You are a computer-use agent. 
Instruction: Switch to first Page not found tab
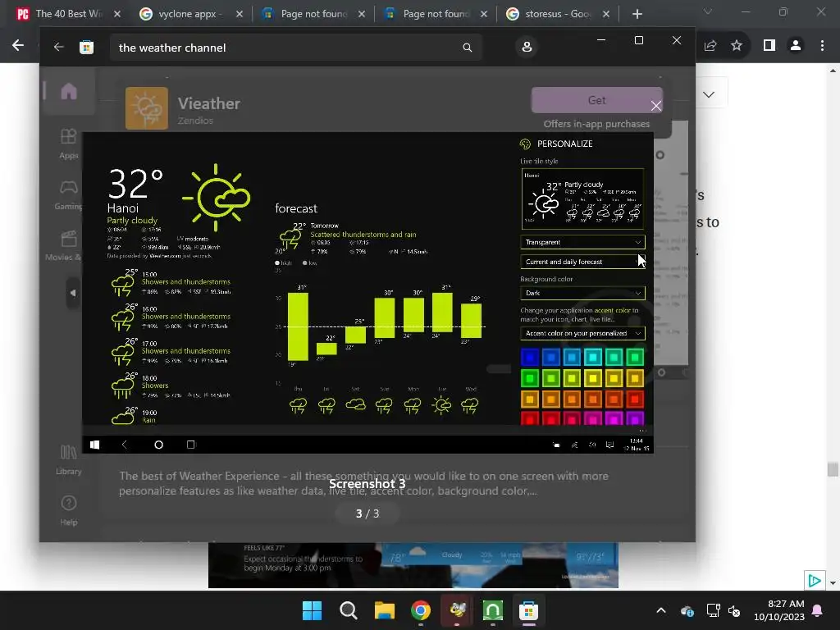312,14
